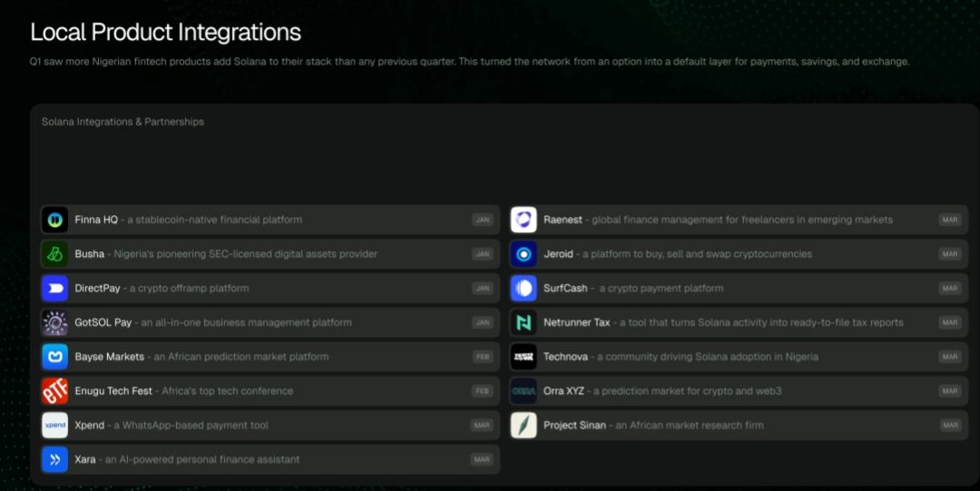Click the Technova logo icon
Viewport: 980px width, 491px height.
[524, 357]
